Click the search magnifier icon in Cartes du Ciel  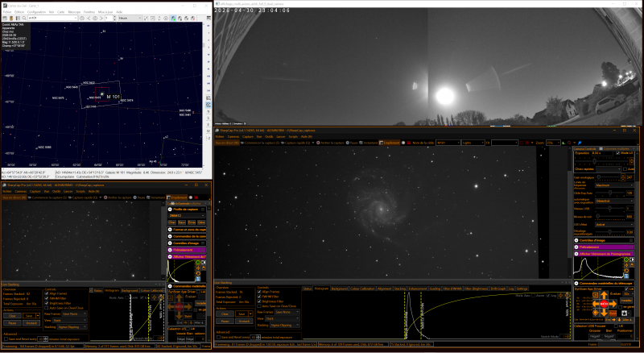24,18
